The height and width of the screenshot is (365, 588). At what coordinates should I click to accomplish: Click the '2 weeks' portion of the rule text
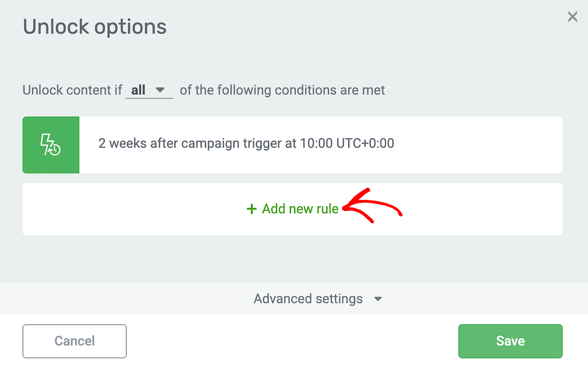[x=122, y=144]
